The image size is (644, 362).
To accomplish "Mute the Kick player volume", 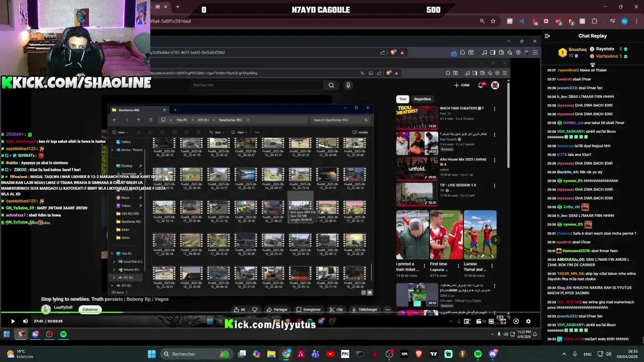I will 25,321.
